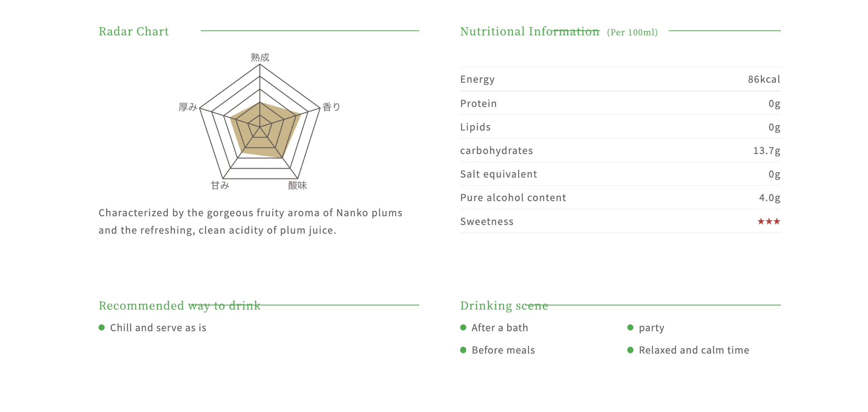Click the Relaxed and calm time text
This screenshot has width=868, height=412.
[x=694, y=350]
